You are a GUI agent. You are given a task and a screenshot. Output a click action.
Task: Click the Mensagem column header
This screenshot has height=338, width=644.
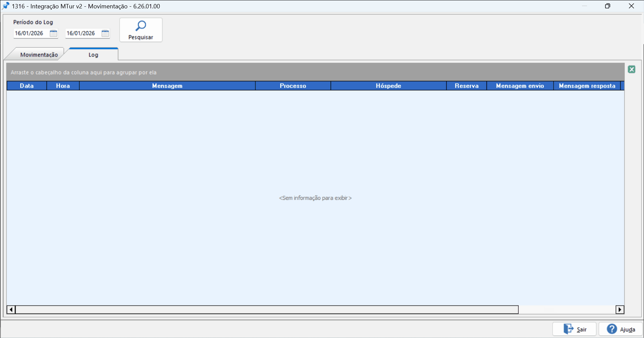167,86
